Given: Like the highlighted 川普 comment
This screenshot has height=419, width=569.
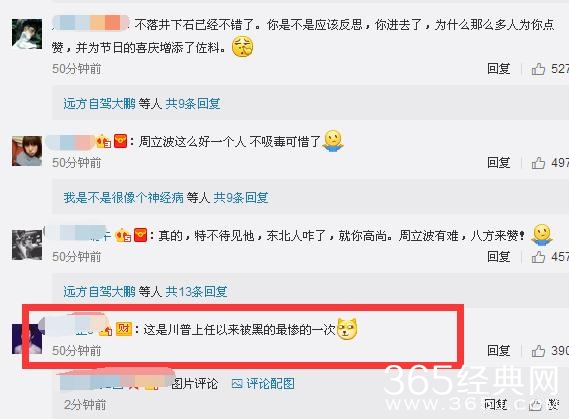Looking at the screenshot, I should (x=538, y=351).
